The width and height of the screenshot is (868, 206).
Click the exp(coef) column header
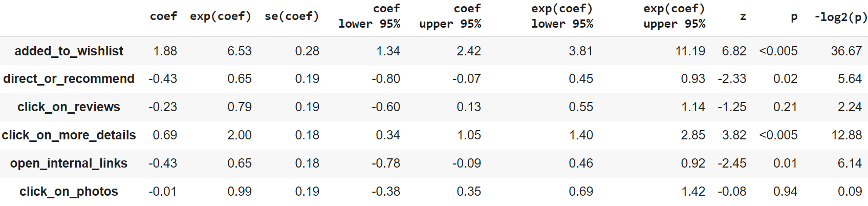pos(221,16)
